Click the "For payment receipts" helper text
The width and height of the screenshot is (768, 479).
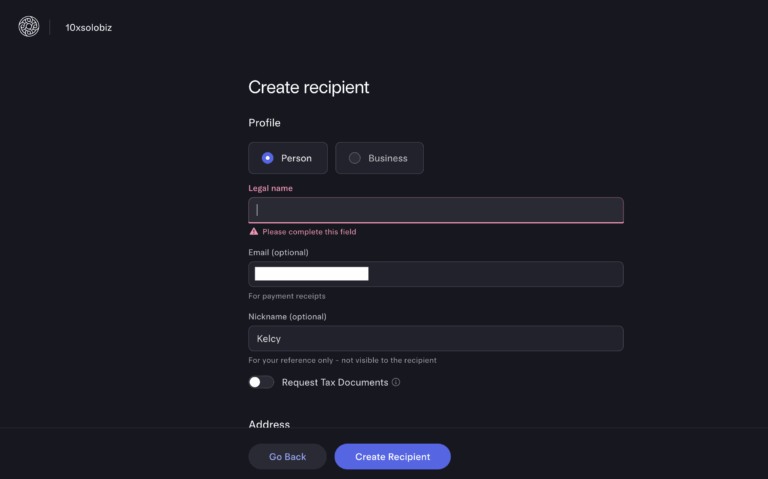286,296
